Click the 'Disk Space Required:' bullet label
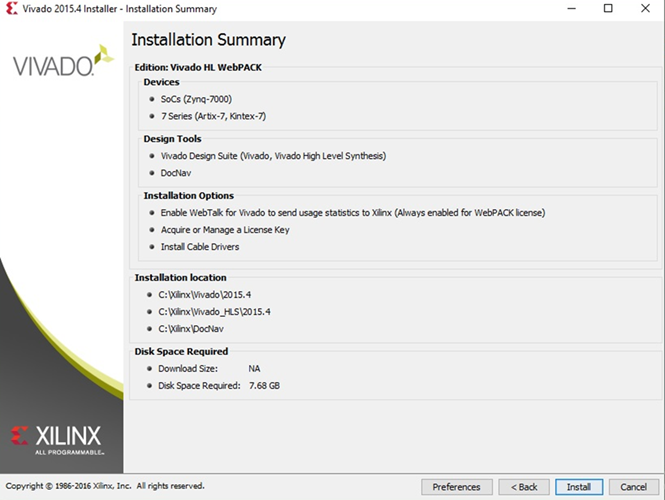 click(199, 385)
